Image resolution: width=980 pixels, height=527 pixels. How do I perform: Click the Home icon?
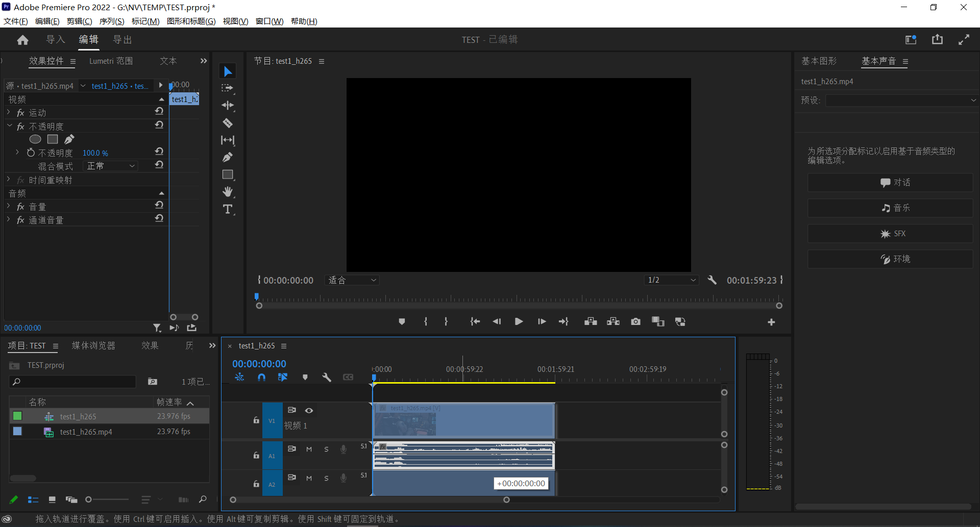22,40
